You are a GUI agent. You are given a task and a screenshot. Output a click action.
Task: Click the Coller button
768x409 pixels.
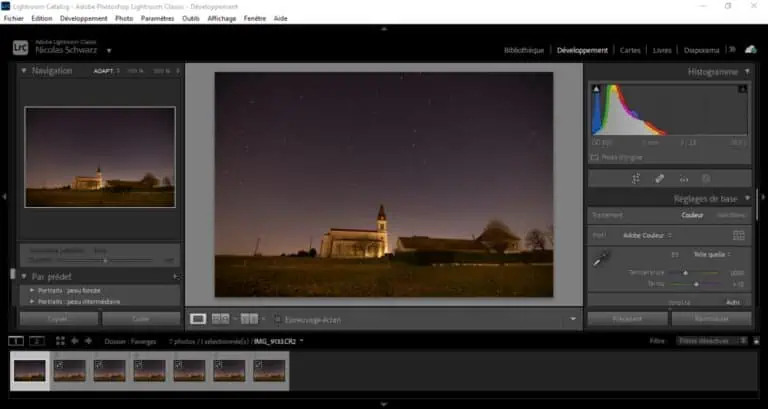[141, 319]
